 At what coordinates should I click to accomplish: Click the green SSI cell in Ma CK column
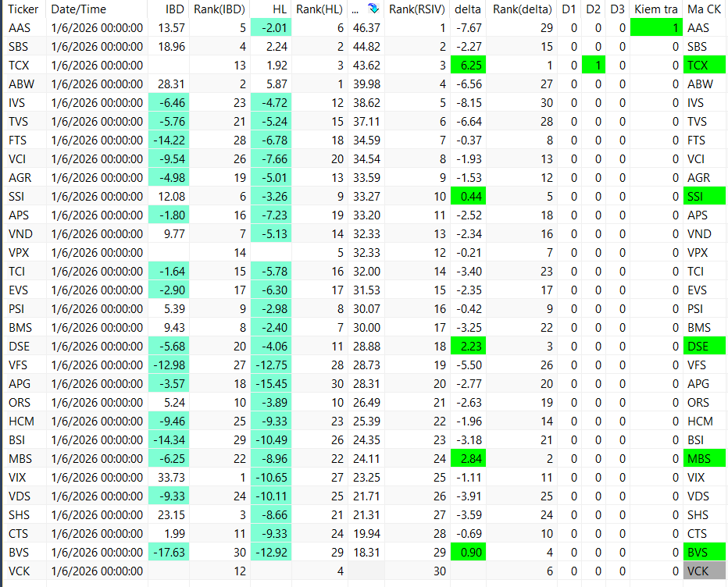705,197
